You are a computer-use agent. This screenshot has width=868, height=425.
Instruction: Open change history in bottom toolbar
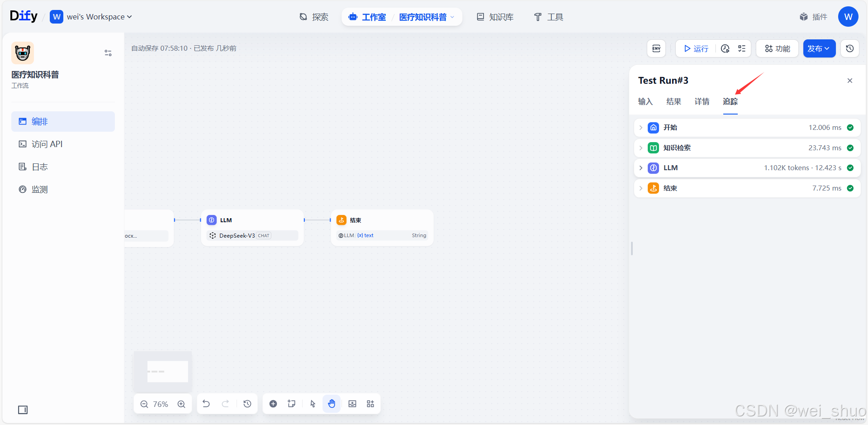[x=247, y=404]
